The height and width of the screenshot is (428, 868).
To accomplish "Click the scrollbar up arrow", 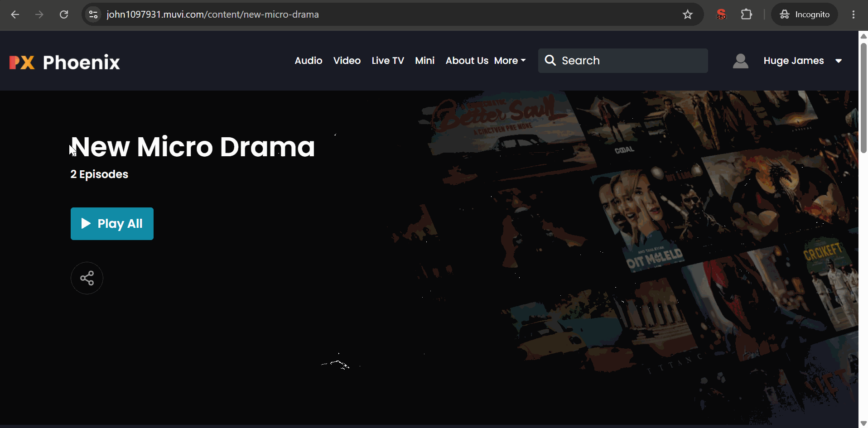I will click(x=863, y=36).
